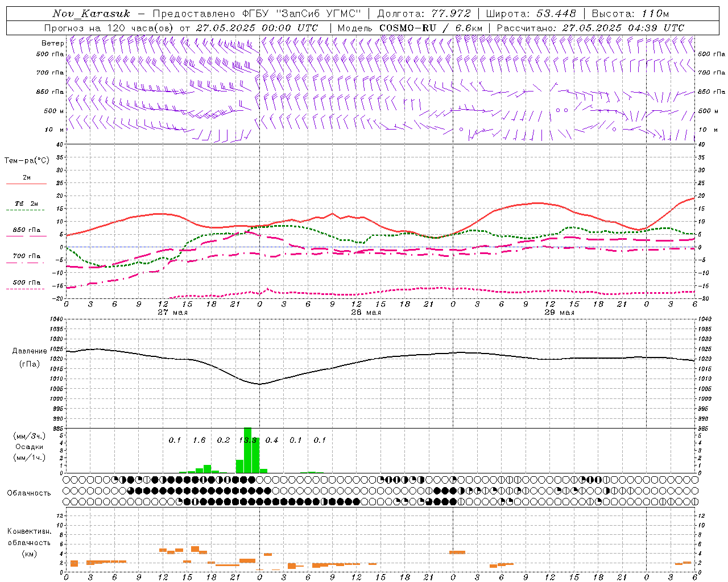
Task: Select the text 'Широта: 53.448'
Action: (531, 14)
